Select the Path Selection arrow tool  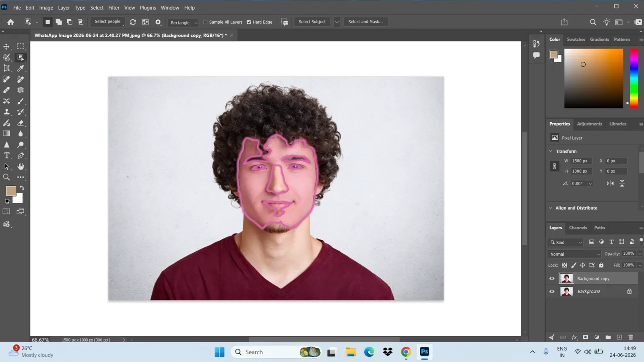click(6, 167)
